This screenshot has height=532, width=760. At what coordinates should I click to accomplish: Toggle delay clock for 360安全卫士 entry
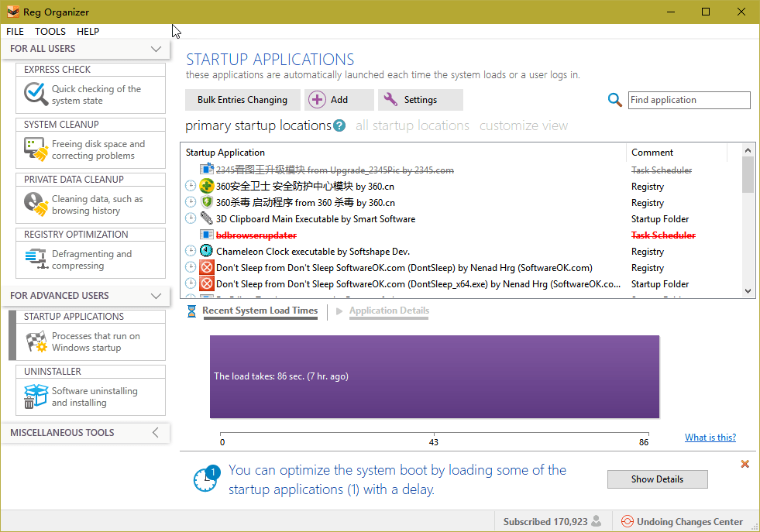(191, 186)
